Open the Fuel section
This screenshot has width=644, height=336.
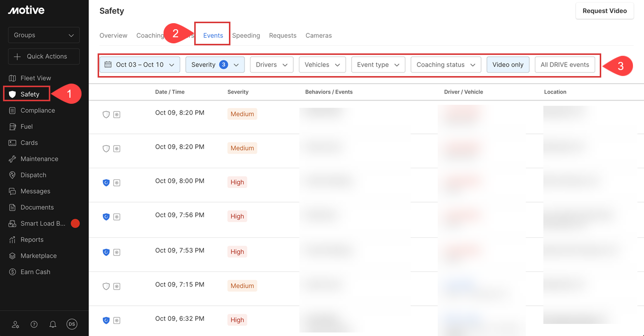28,126
